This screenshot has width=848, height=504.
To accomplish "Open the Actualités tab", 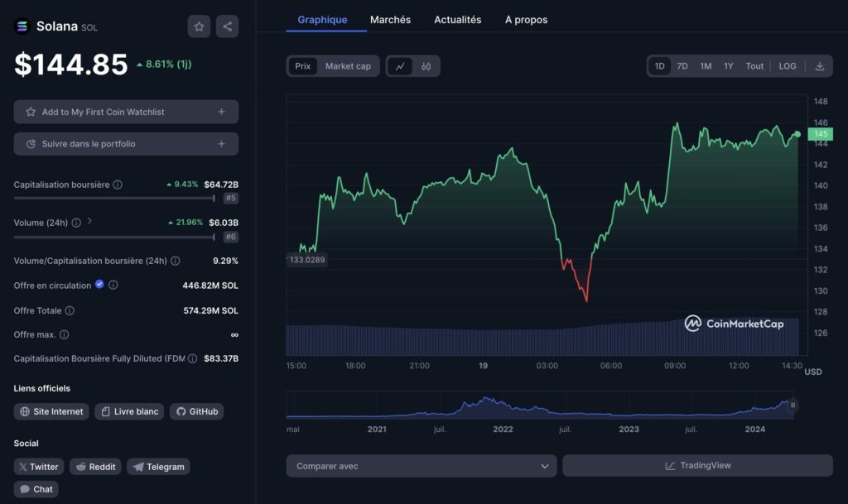I will [457, 20].
